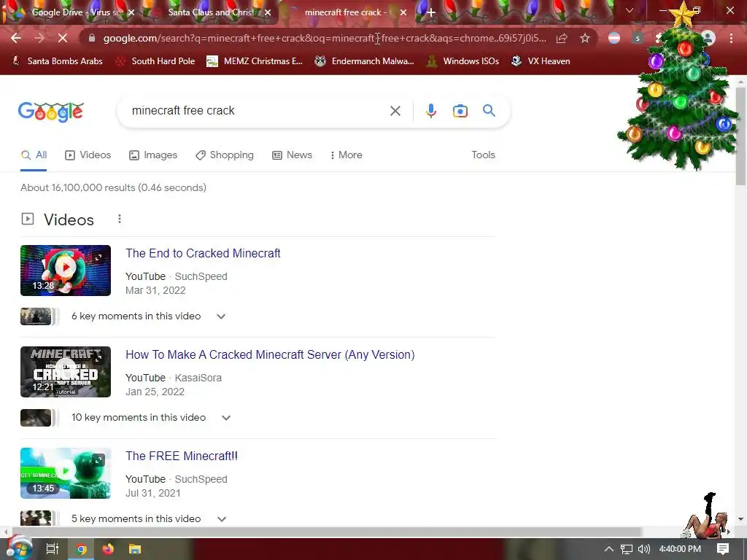Switch to News search tab
The width and height of the screenshot is (747, 560).
tap(292, 155)
